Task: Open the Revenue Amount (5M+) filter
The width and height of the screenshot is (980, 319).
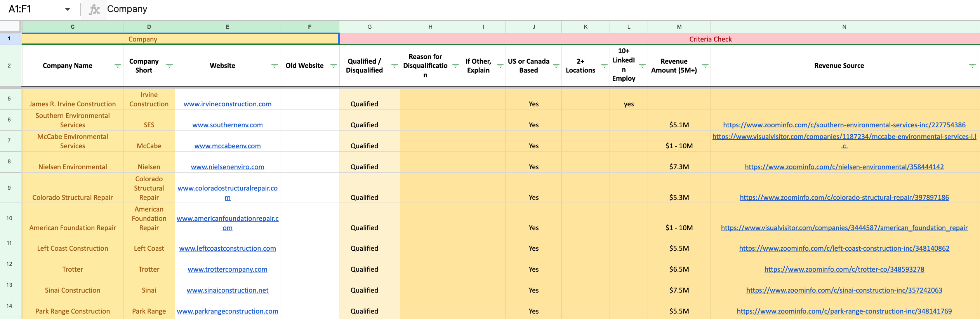Action: (705, 66)
